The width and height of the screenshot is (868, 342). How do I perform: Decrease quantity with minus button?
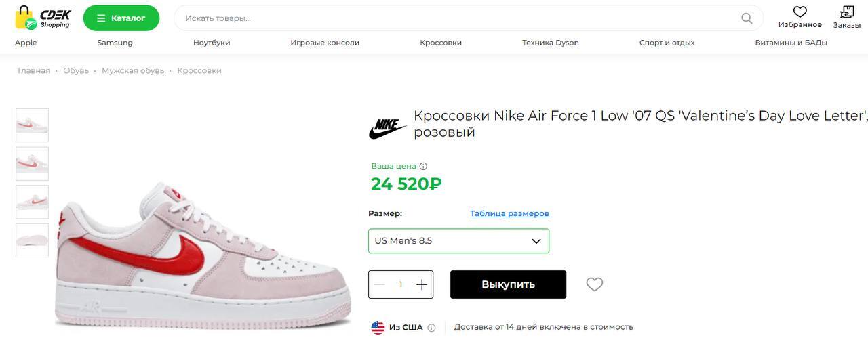click(x=380, y=284)
